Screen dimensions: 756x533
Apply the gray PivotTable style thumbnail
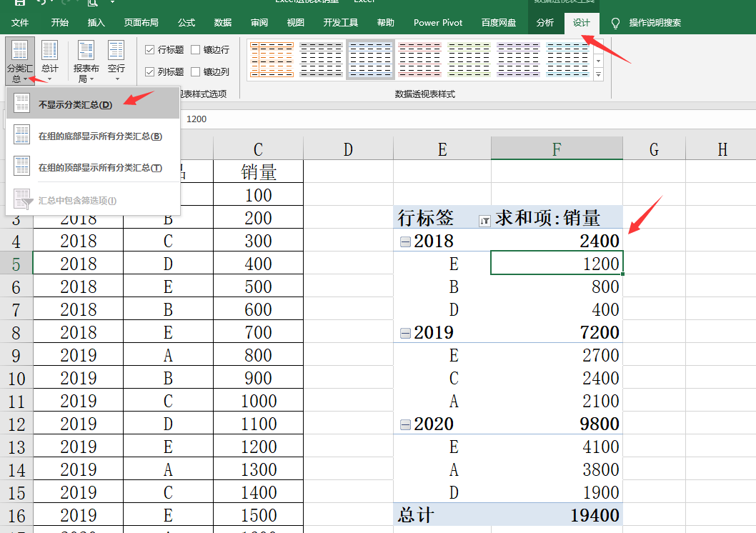[x=321, y=59]
